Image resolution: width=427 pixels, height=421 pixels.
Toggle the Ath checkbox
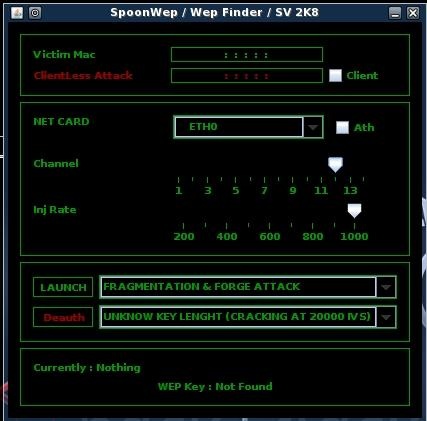342,127
